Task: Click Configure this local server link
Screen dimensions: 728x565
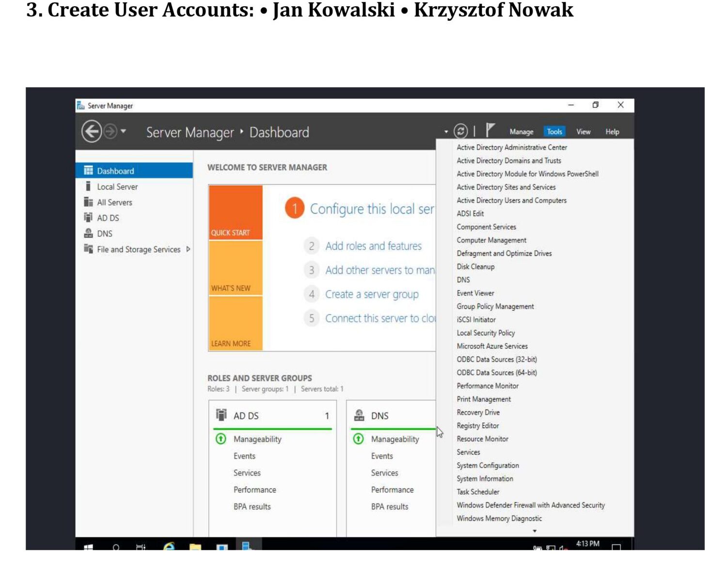Action: tap(372, 209)
